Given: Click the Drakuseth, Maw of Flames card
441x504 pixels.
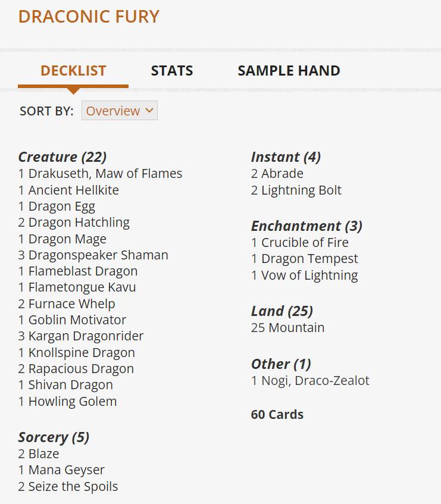Looking at the screenshot, I should point(105,174).
